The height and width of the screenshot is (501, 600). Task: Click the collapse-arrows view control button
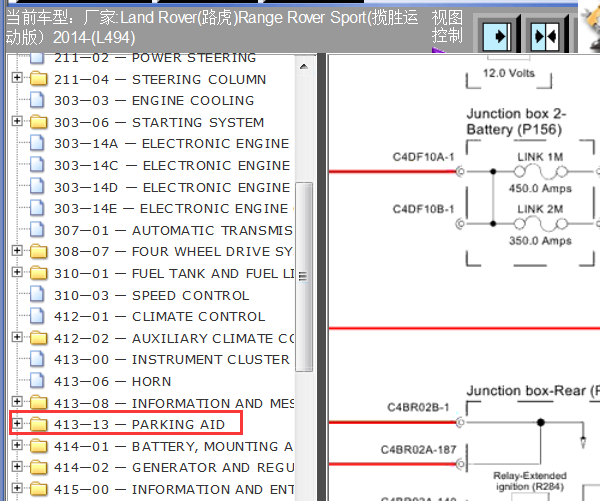(x=545, y=37)
